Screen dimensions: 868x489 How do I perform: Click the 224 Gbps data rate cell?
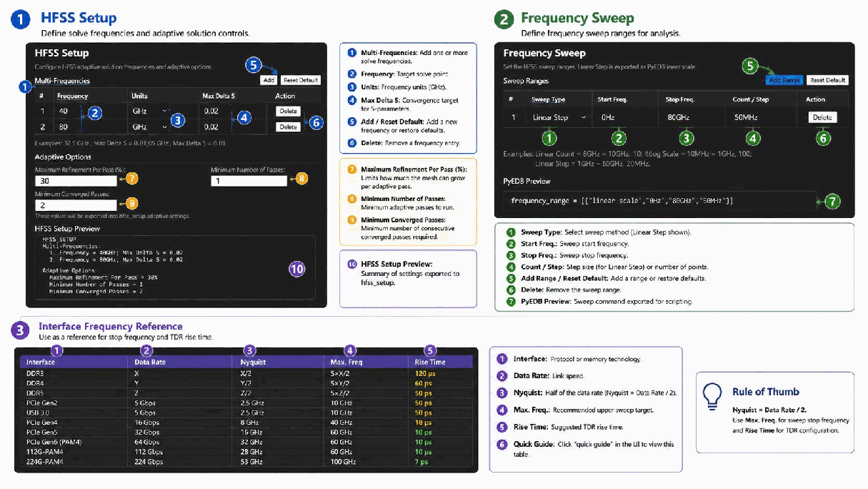pyautogui.click(x=149, y=462)
